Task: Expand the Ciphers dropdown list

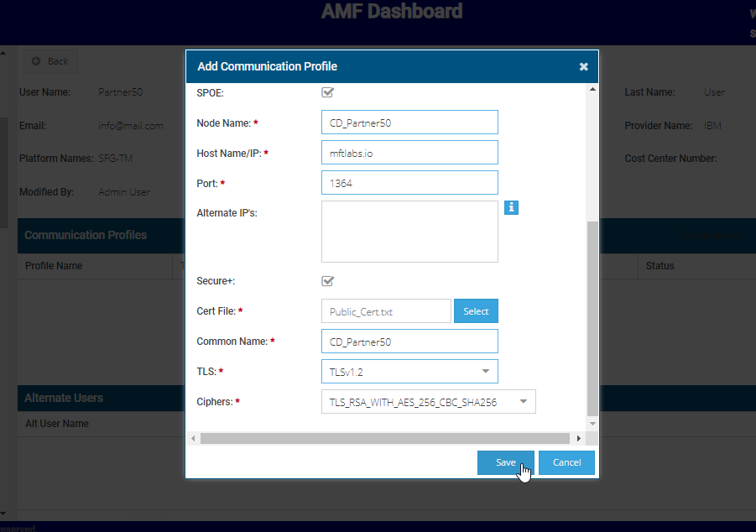Action: (x=428, y=402)
